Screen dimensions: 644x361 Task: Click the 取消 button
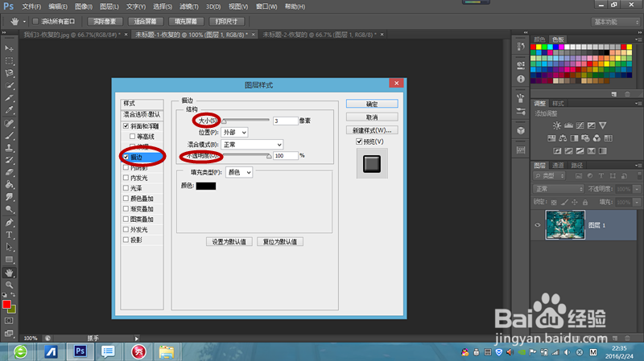pos(372,117)
